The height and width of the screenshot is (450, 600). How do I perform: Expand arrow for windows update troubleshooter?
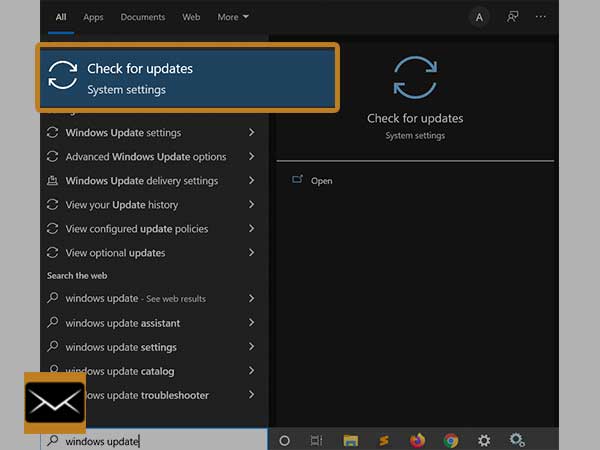tap(251, 395)
